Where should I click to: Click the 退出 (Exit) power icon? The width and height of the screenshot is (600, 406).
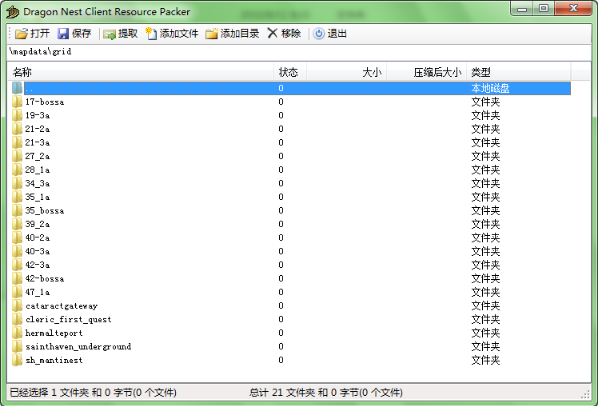(x=319, y=34)
